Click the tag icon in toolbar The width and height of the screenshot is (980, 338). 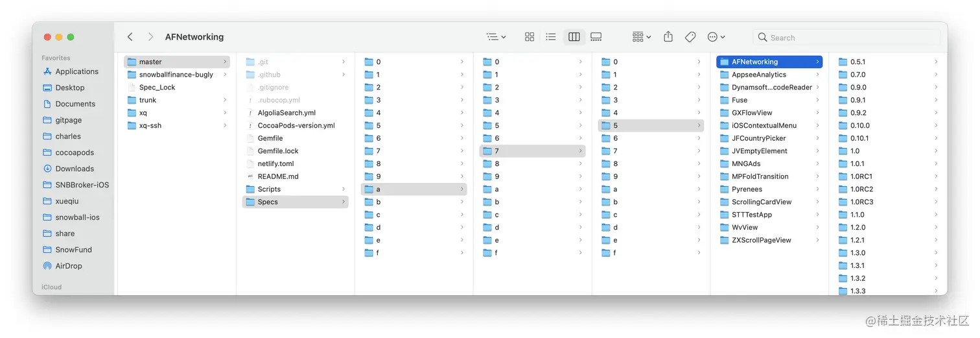[x=690, y=37]
